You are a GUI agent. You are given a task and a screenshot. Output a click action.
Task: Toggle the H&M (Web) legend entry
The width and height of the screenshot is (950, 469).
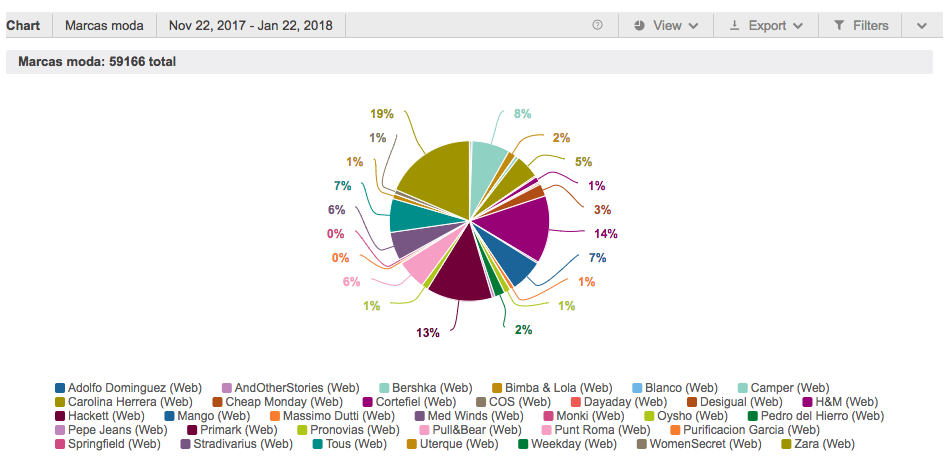839,402
